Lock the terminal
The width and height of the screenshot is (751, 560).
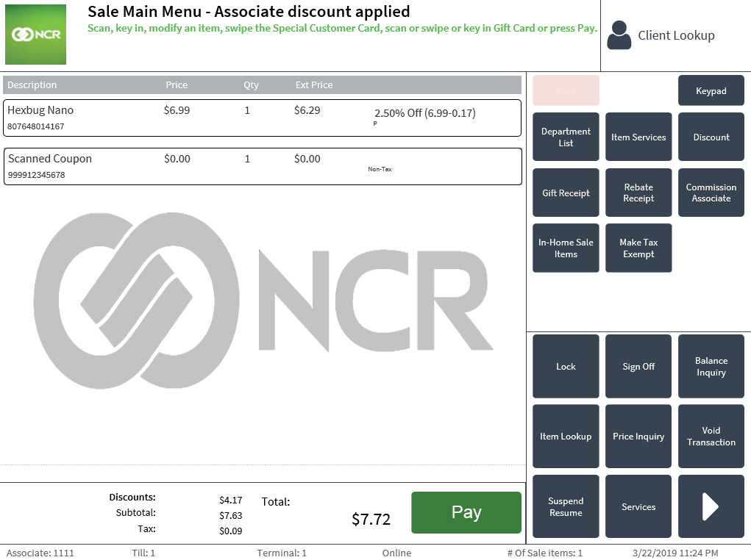coord(566,366)
